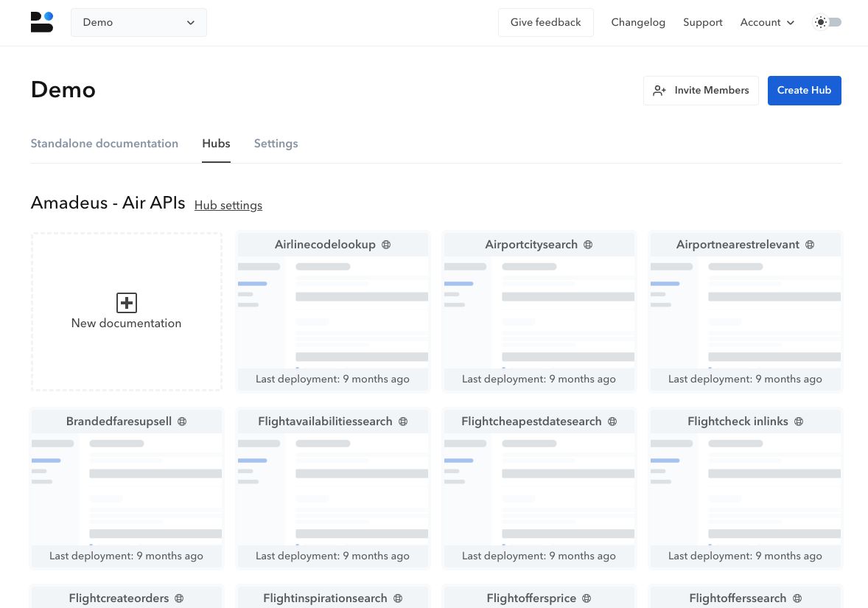The width and height of the screenshot is (868, 608).
Task: Expand the Account menu chevron
Action: point(791,23)
